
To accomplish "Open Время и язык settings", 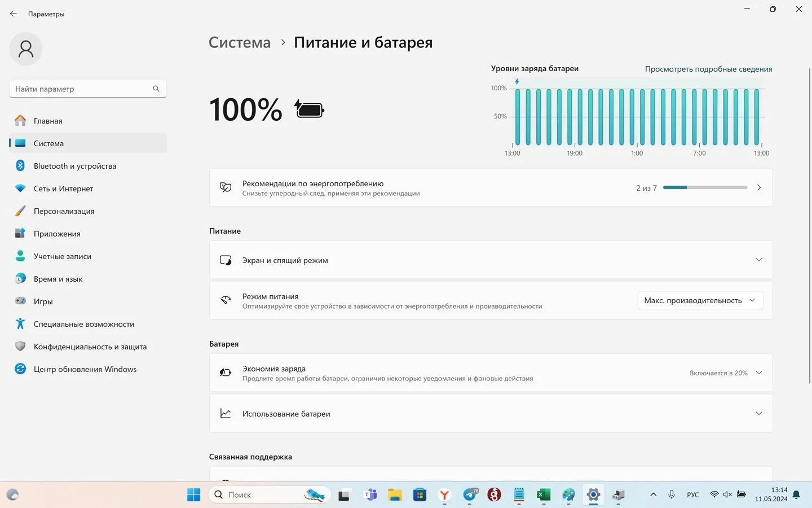I will pyautogui.click(x=88, y=279).
